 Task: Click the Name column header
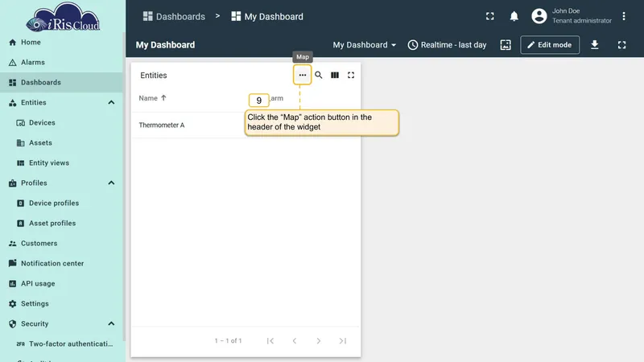(148, 98)
